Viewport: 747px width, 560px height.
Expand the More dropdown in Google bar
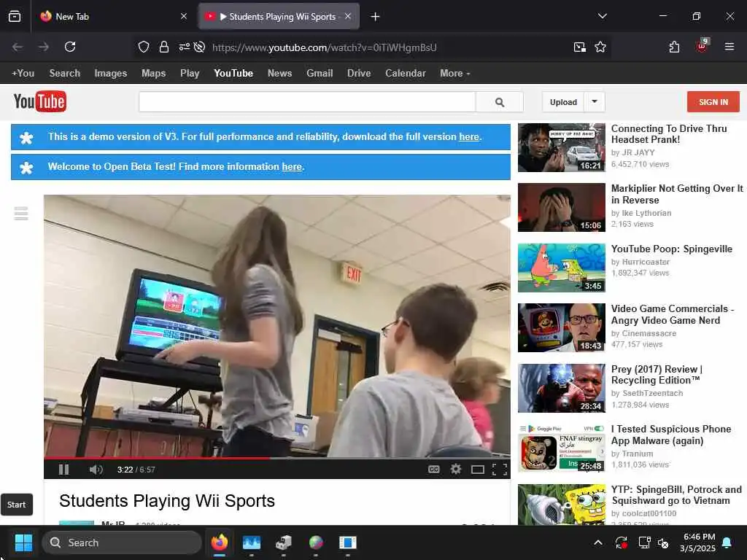pos(455,74)
